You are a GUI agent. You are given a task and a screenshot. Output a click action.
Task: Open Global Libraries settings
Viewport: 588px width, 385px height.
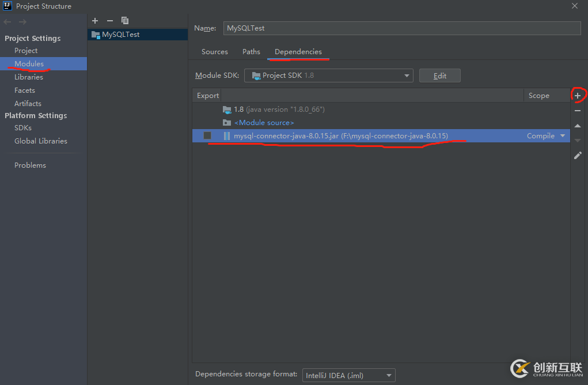coord(41,141)
